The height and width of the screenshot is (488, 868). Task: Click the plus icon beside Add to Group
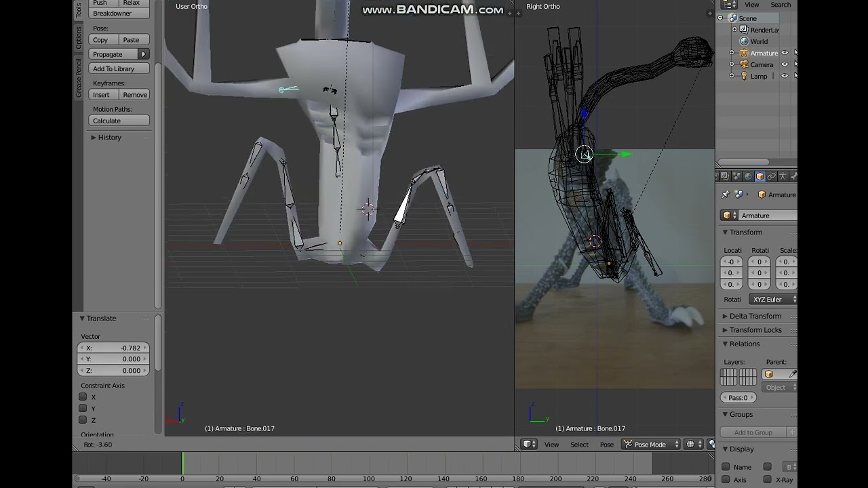(791, 432)
